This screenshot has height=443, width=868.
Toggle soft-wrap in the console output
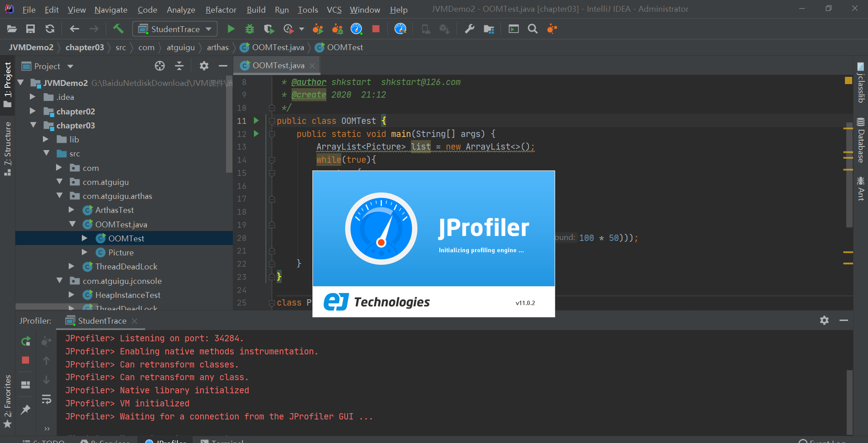(46, 400)
